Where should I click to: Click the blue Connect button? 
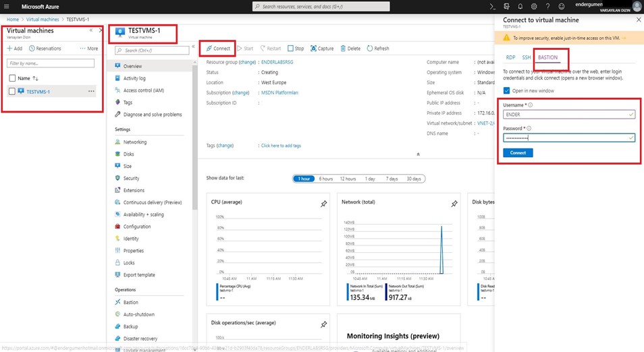[518, 152]
